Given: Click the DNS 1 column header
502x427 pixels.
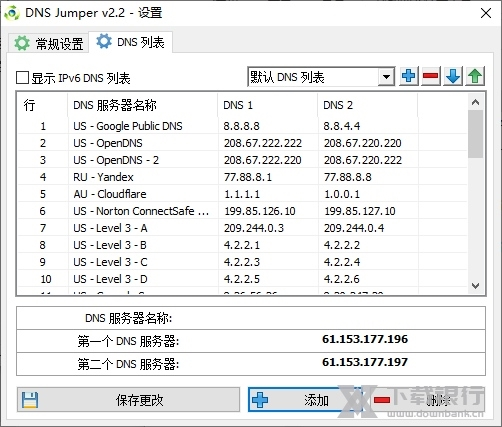Looking at the screenshot, I should click(x=268, y=105).
